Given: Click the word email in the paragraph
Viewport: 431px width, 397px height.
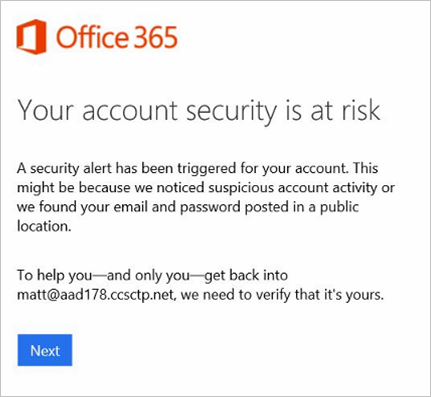Looking at the screenshot, I should [131, 207].
